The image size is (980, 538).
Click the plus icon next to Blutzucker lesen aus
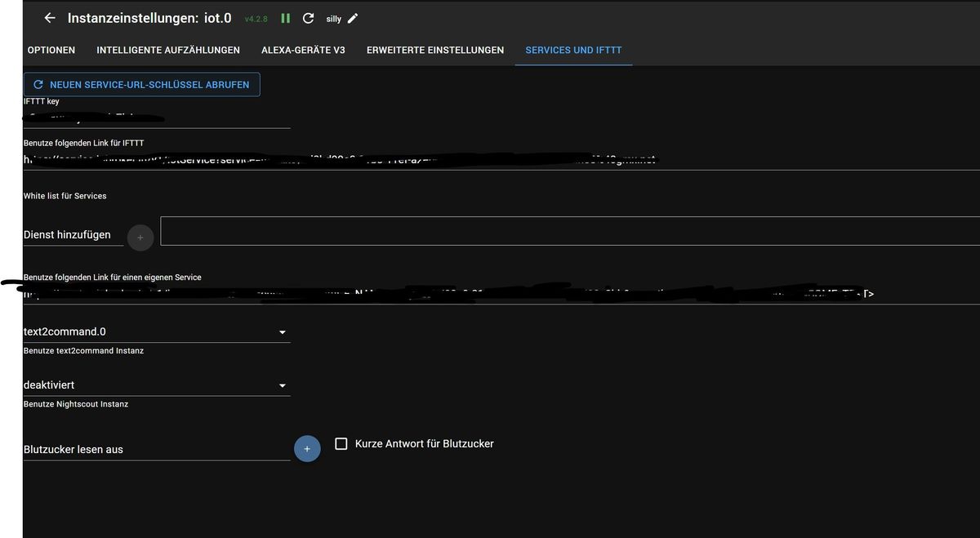pyautogui.click(x=307, y=448)
